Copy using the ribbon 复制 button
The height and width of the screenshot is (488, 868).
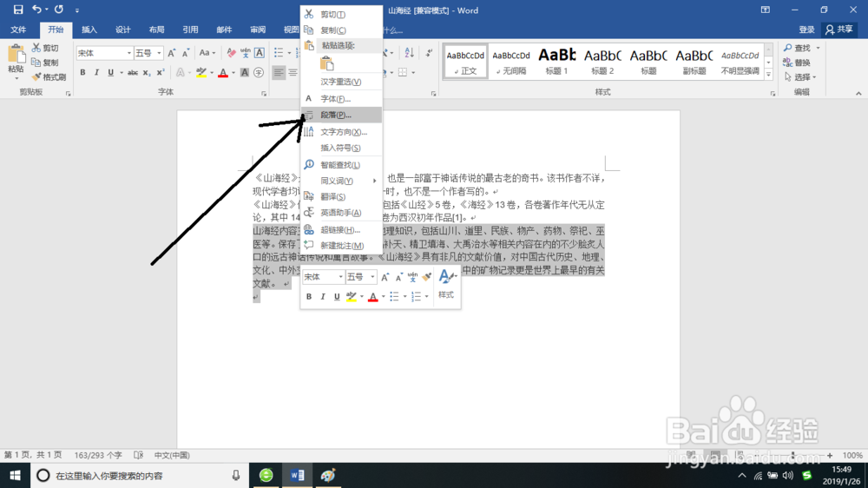(x=45, y=63)
